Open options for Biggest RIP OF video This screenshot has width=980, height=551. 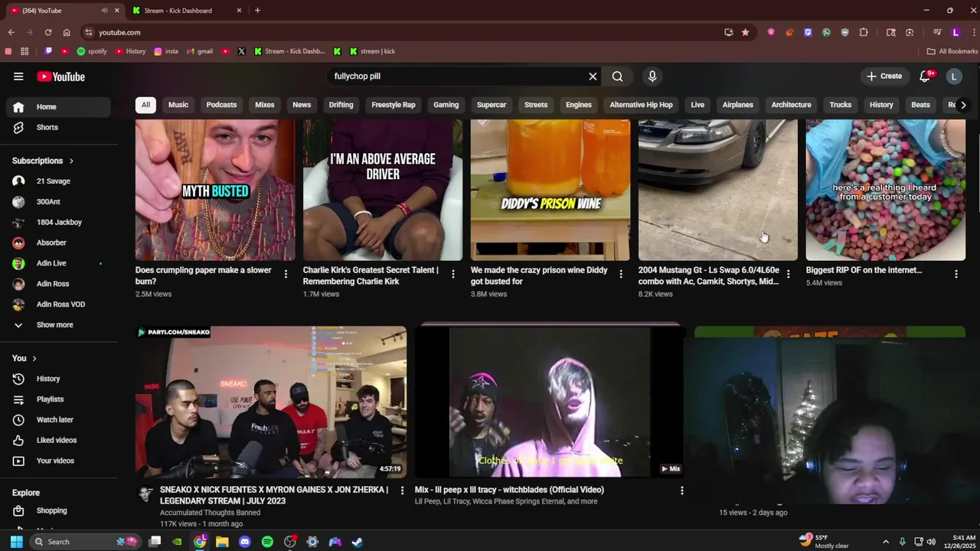[x=956, y=274]
